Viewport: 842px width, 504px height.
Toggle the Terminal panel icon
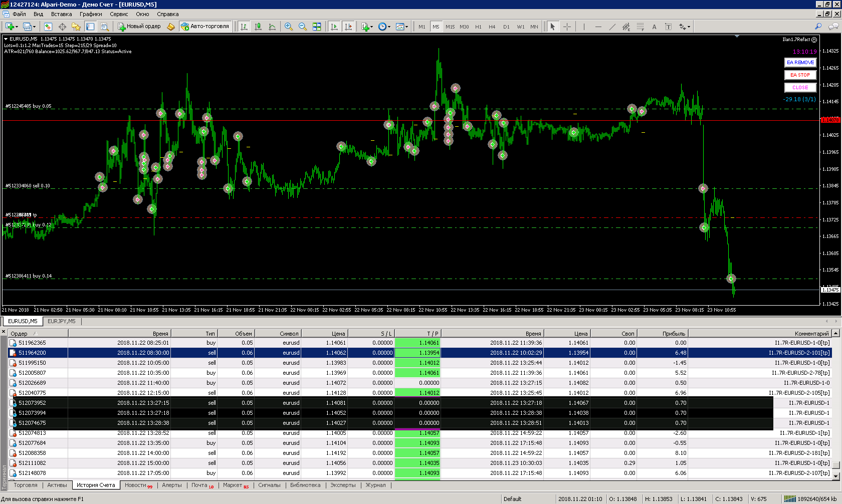click(90, 27)
